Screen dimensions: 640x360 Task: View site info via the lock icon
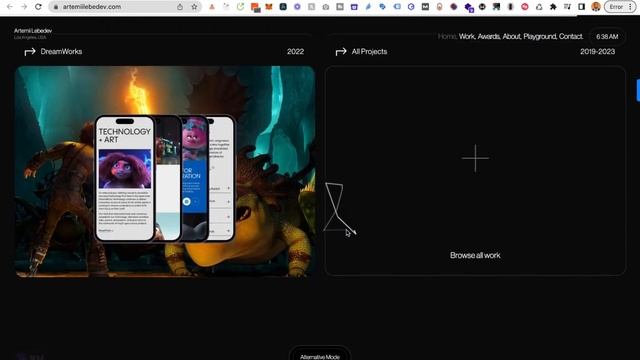tap(56, 7)
